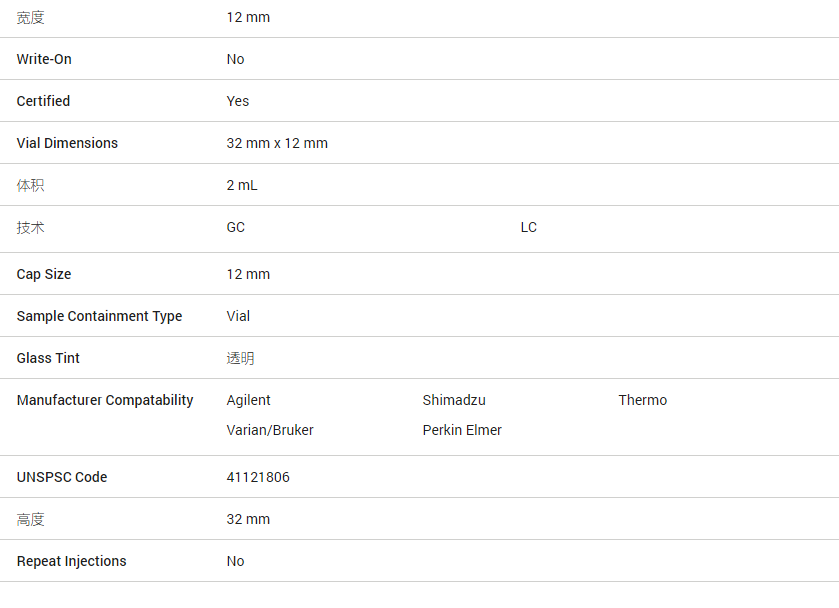Select the GC technique value

tap(236, 227)
